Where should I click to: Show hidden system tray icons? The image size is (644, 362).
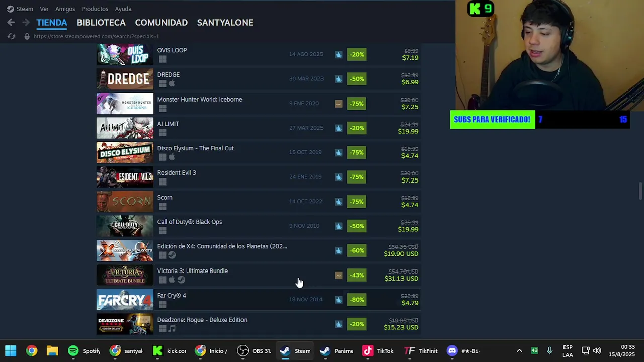[x=519, y=351]
